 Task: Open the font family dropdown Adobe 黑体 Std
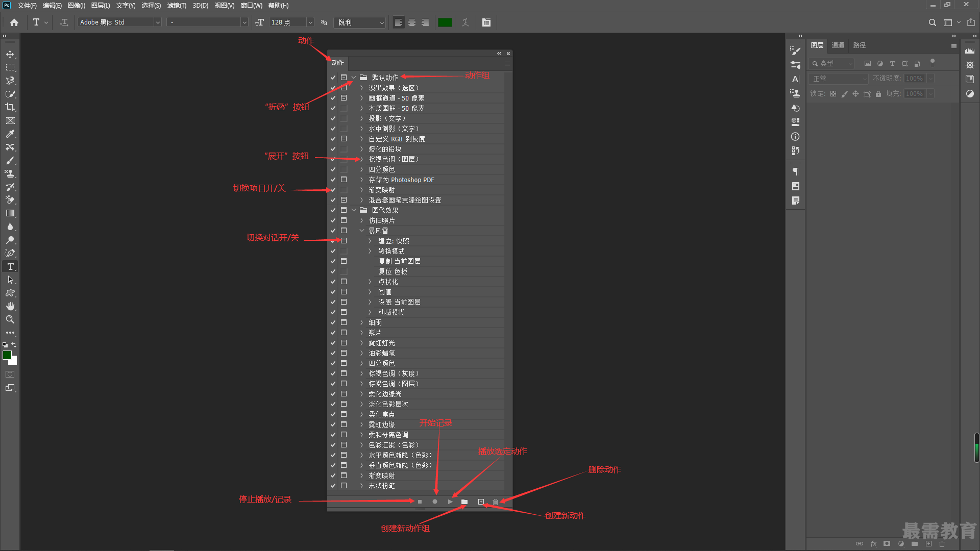158,22
